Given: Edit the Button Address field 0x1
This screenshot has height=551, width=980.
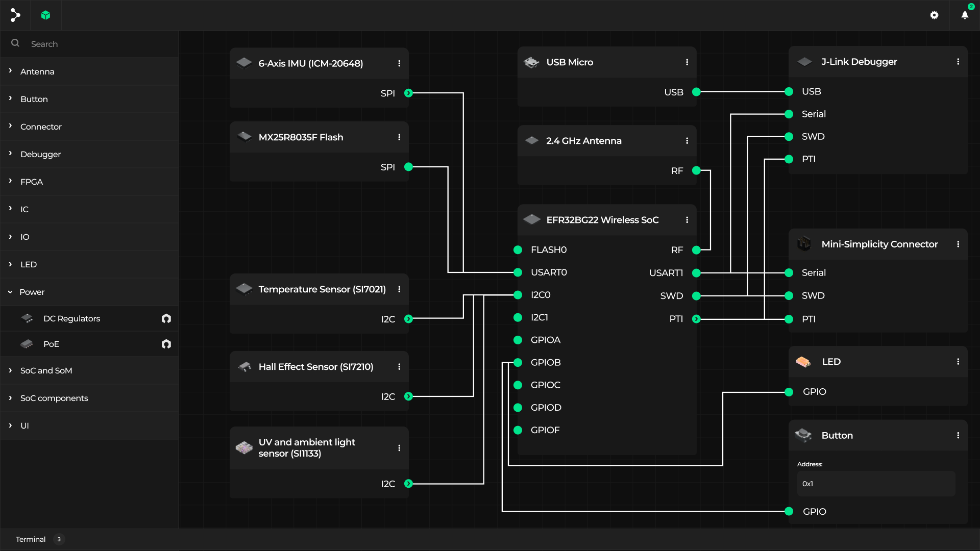Looking at the screenshot, I should pyautogui.click(x=876, y=484).
